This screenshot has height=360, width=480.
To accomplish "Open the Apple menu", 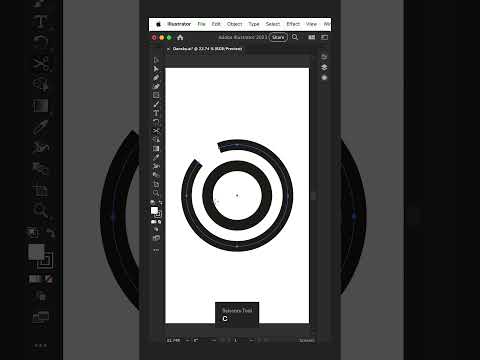I will click(x=159, y=24).
